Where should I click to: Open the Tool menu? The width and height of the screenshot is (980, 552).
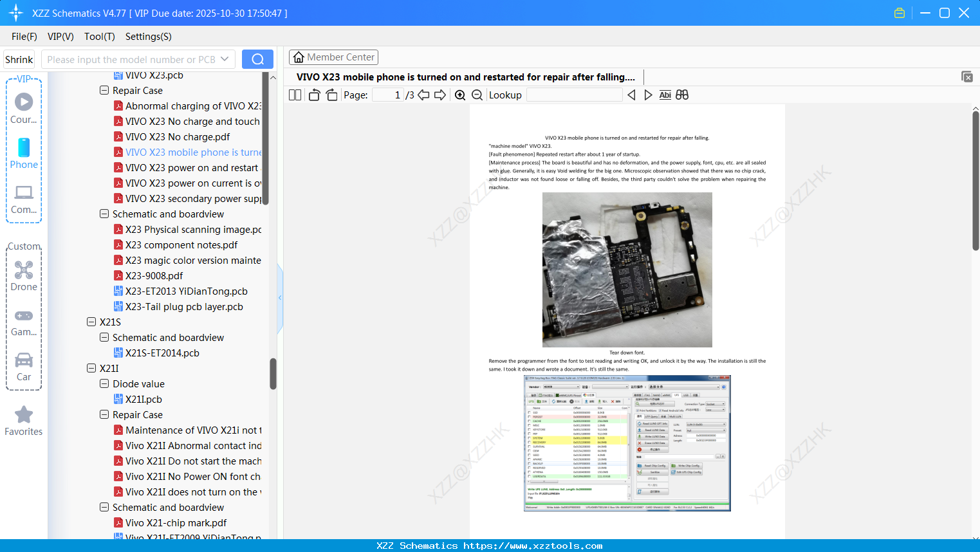(x=99, y=37)
